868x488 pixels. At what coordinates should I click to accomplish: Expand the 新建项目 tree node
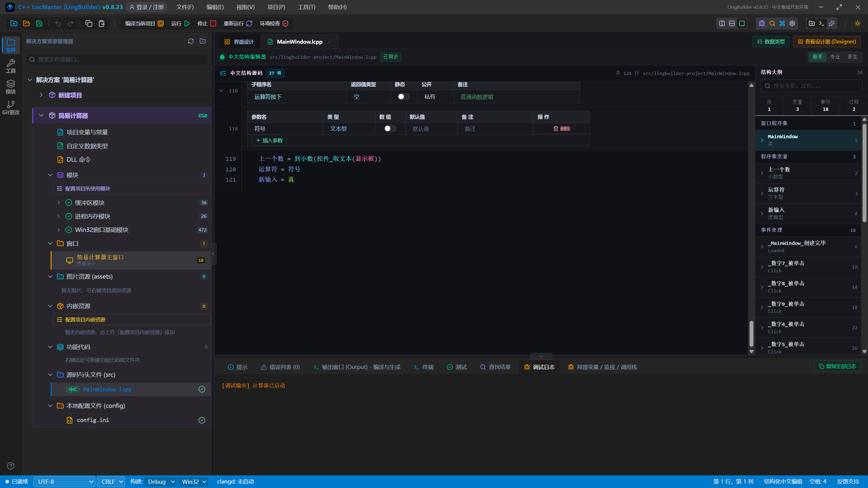tap(41, 95)
